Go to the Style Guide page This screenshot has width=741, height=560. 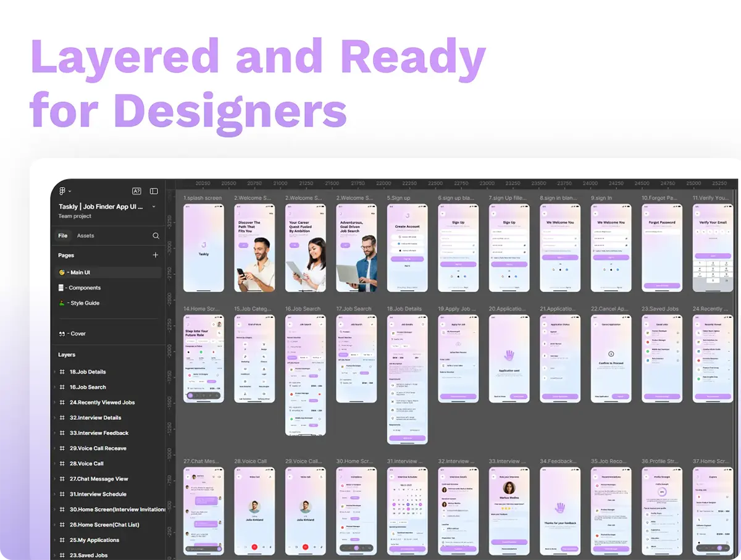[x=84, y=303]
